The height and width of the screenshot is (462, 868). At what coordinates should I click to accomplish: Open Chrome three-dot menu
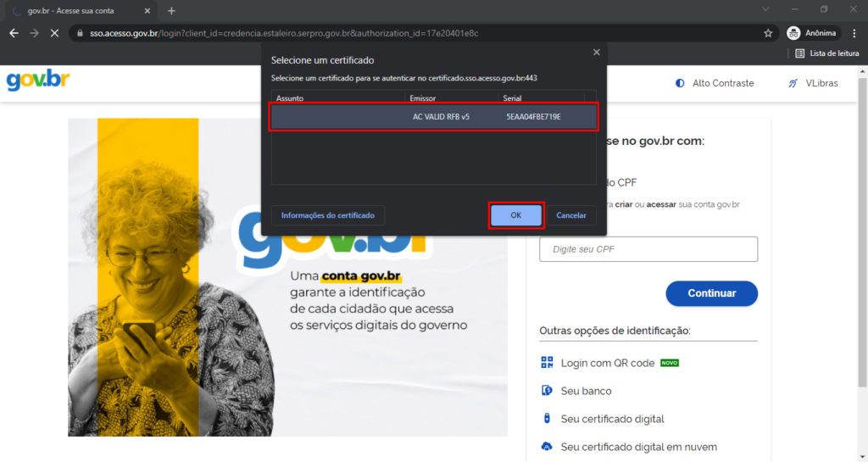[x=854, y=33]
